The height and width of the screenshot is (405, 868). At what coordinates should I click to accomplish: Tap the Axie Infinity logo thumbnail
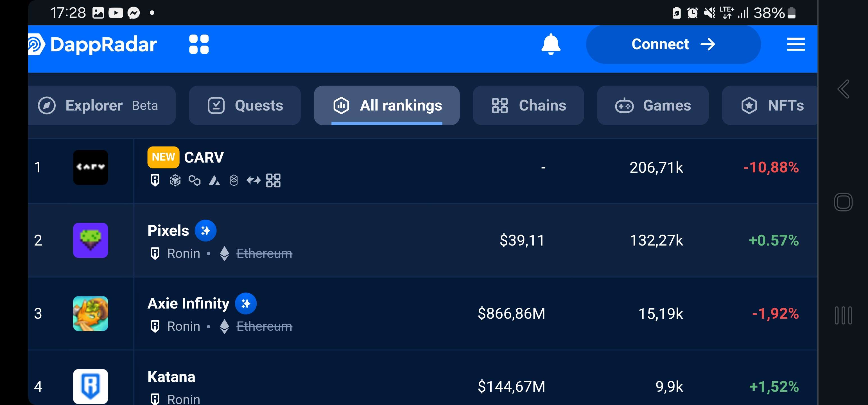(91, 313)
